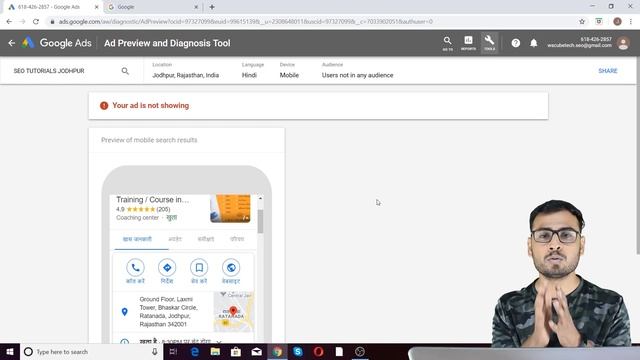640x360 pixels.
Task: Tap the call phone icon in preview
Action: [135, 268]
